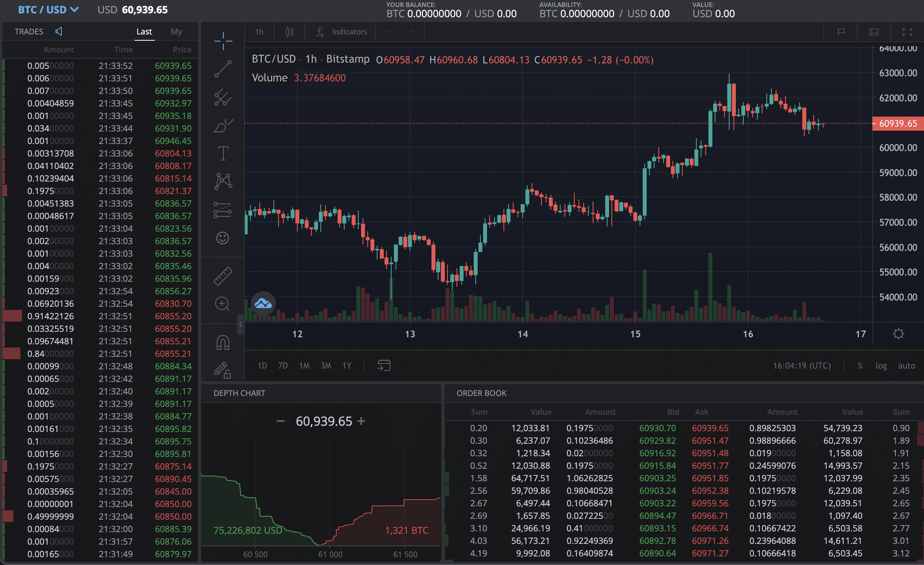This screenshot has width=924, height=565.
Task: Zoom in the depth chart with plus
Action: click(x=361, y=421)
